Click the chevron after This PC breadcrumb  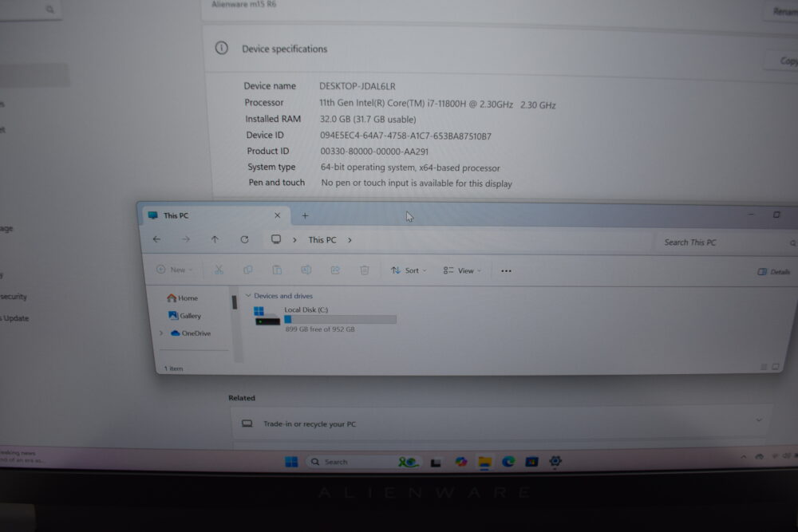(x=350, y=240)
